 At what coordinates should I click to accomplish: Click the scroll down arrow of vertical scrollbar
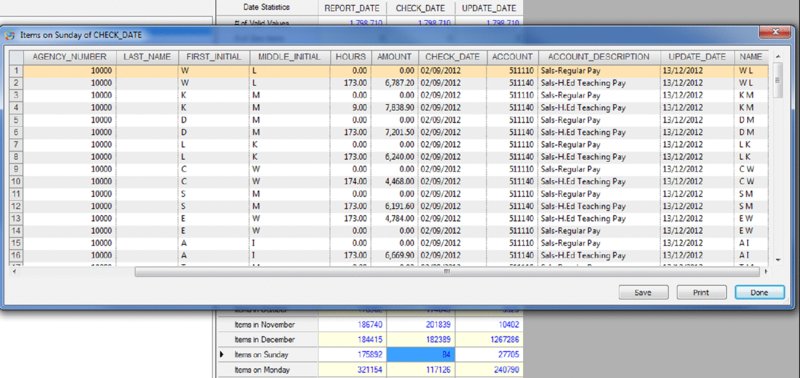778,260
